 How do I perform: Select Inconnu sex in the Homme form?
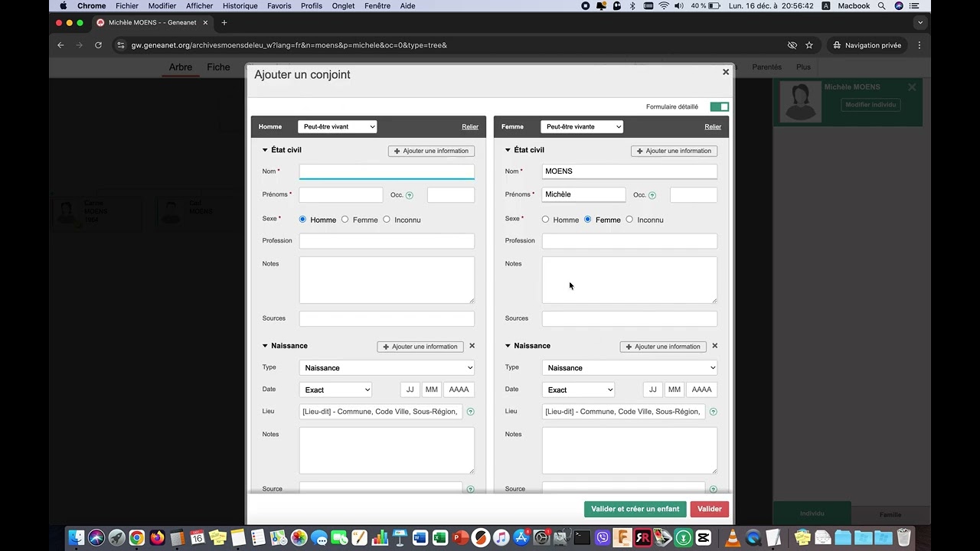point(387,220)
